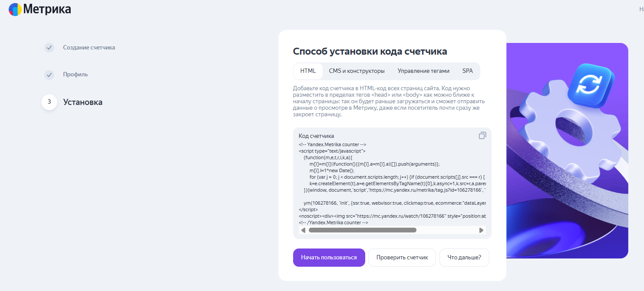Click the checkmark beside Профиль
644x291 pixels.
[x=49, y=75]
